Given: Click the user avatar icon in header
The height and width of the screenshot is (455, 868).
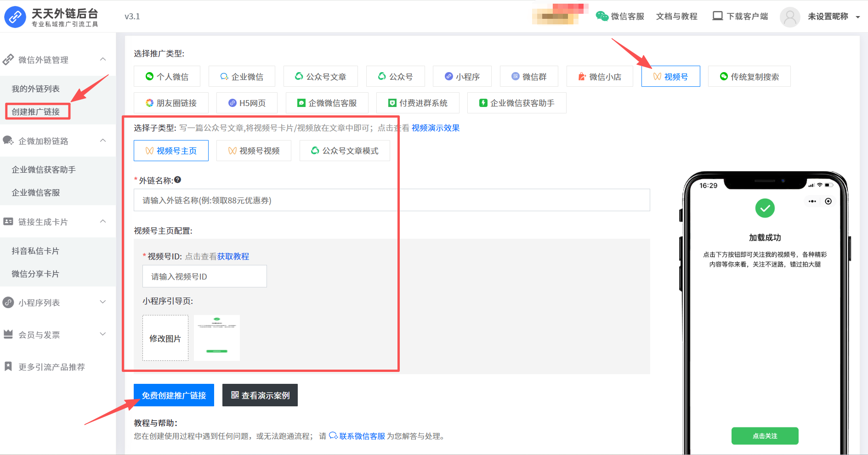Looking at the screenshot, I should click(790, 17).
